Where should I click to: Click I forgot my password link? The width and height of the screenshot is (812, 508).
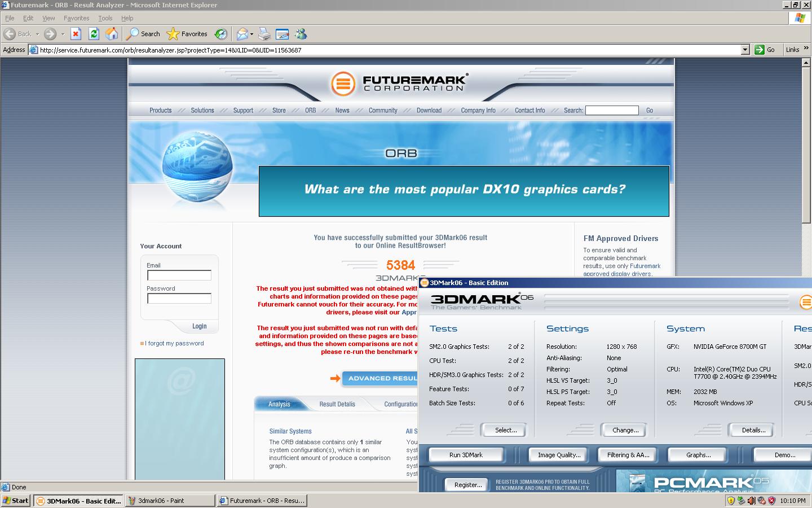175,343
